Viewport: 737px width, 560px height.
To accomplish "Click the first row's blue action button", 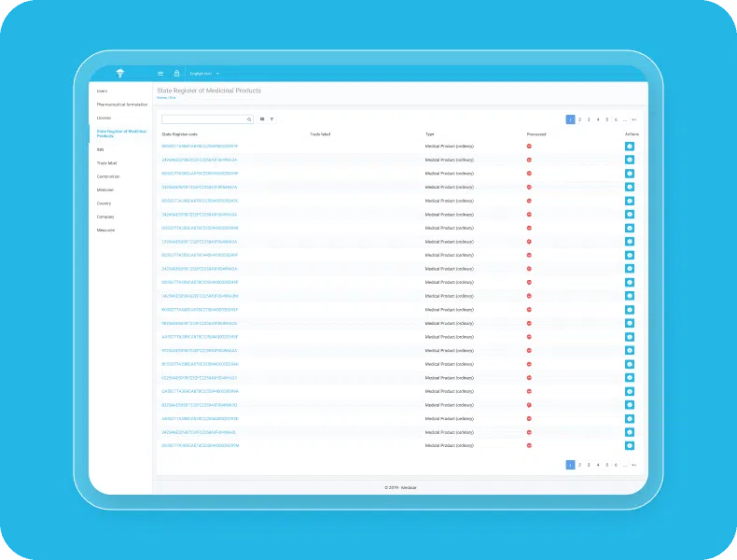I will [630, 147].
